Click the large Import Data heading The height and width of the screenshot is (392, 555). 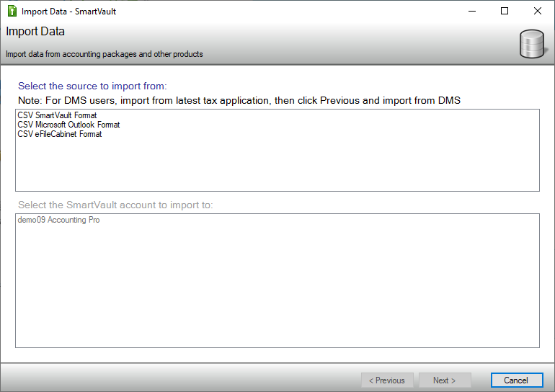click(35, 32)
